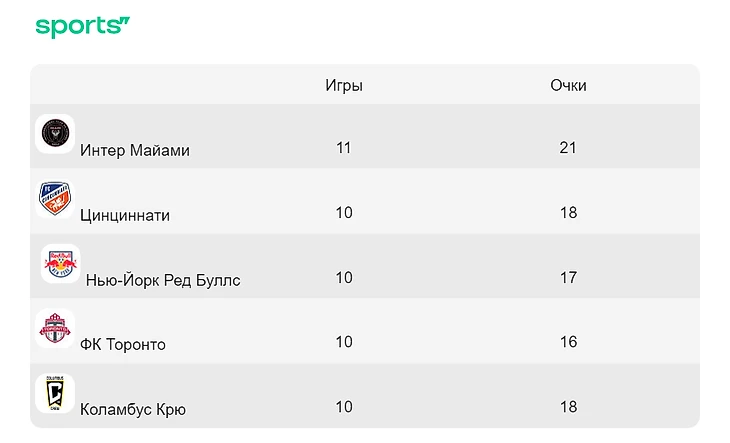
Task: Click the Inter Miami club crest
Action: (55, 134)
